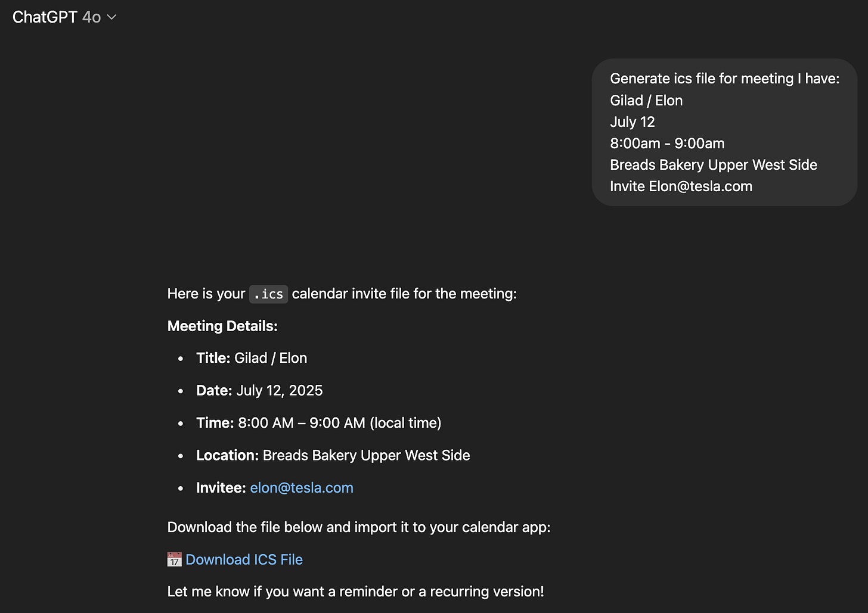Click the .ics inline code label
This screenshot has height=613, width=868.
pos(268,294)
